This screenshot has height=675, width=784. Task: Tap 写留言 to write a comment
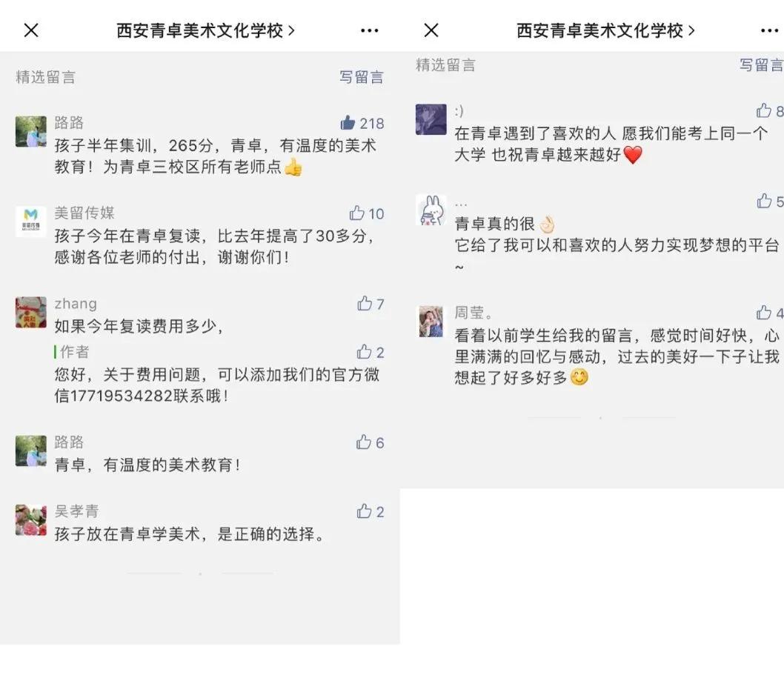coord(362,76)
